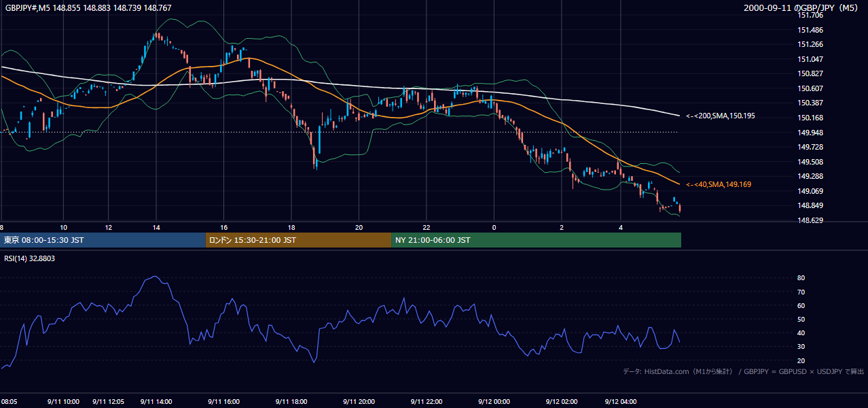
Task: Click RSI scale value 60
Action: click(801, 305)
